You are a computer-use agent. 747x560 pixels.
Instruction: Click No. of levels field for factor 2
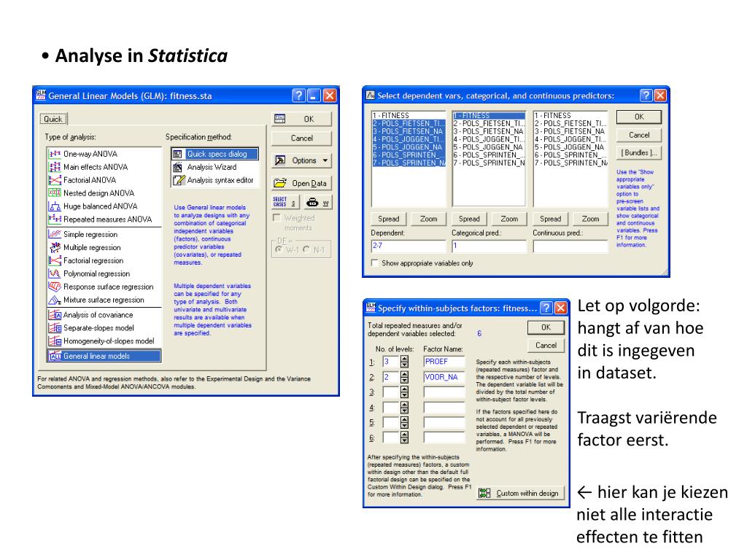click(x=391, y=377)
